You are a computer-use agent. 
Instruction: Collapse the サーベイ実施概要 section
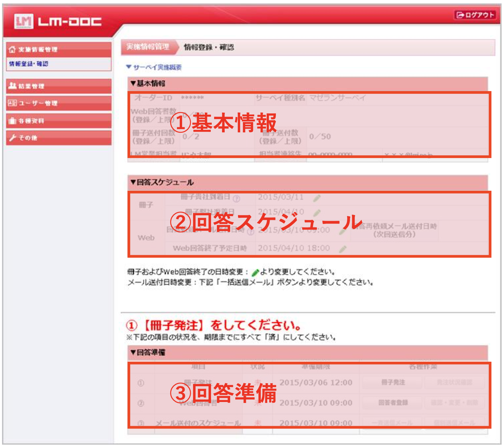154,67
